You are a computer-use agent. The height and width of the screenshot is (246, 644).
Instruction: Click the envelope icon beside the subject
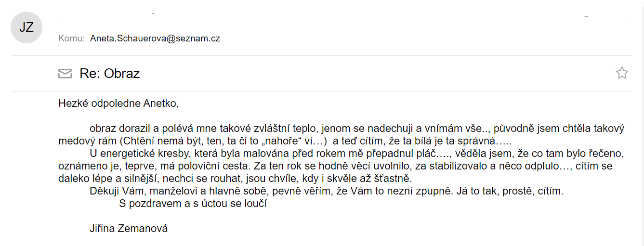coord(65,74)
